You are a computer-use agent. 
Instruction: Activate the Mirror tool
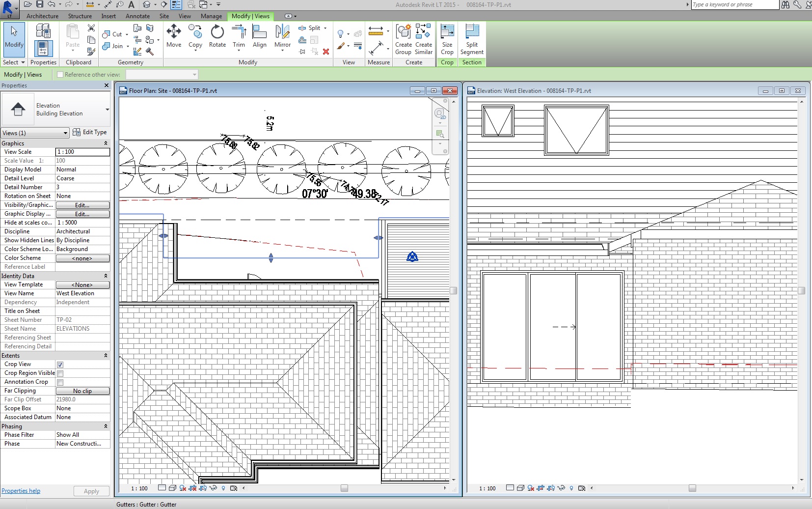pyautogui.click(x=282, y=37)
